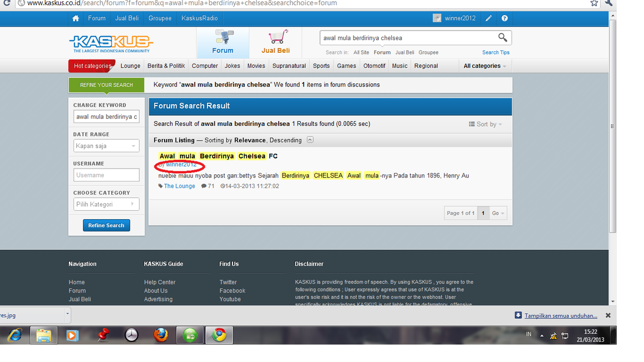Open Chrome wrench settings icon
The image size is (644, 362).
point(609,3)
